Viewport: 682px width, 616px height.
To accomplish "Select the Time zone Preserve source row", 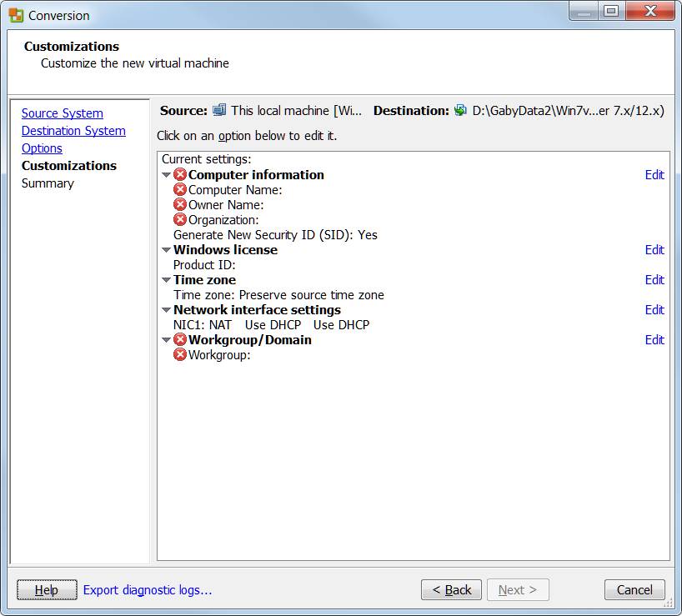I will [x=278, y=295].
